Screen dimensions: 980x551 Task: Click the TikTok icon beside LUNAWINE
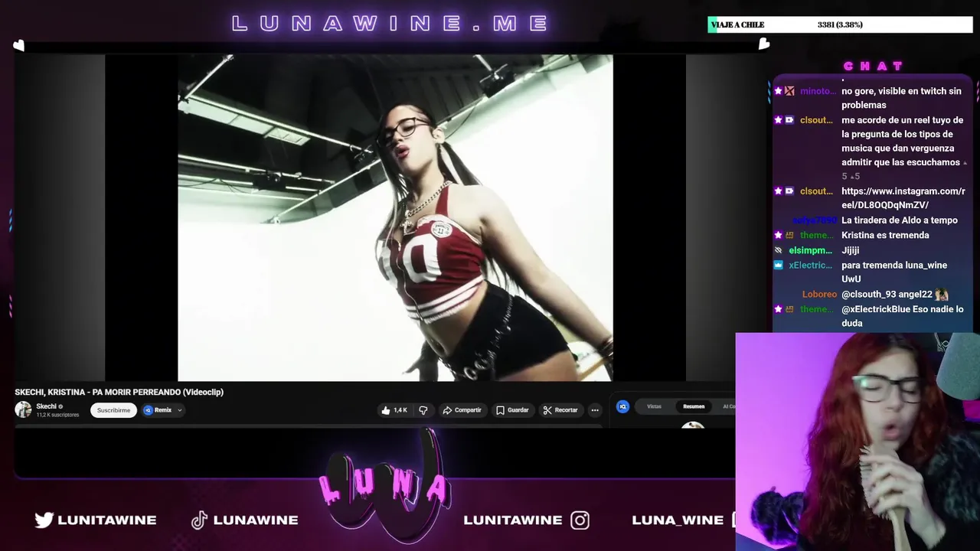coord(199,520)
